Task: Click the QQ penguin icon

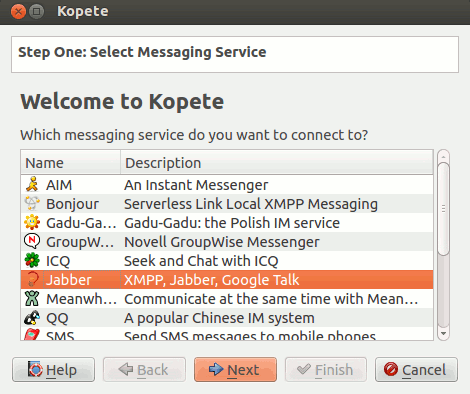Action: coord(32,317)
